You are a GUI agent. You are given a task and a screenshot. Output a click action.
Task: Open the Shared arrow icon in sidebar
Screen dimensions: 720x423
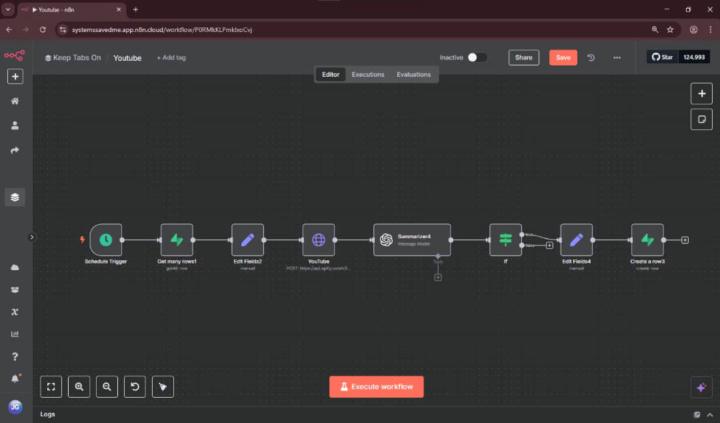pyautogui.click(x=15, y=150)
